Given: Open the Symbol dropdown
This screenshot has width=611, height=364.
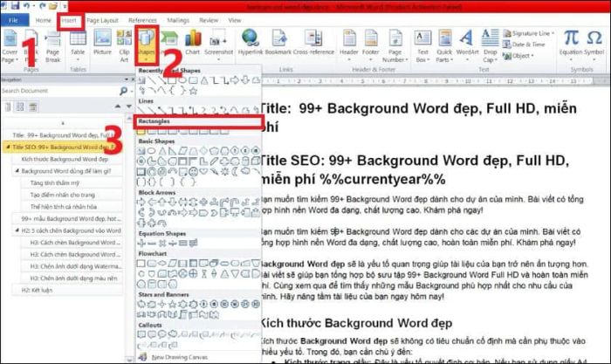Looking at the screenshot, I should click(594, 45).
